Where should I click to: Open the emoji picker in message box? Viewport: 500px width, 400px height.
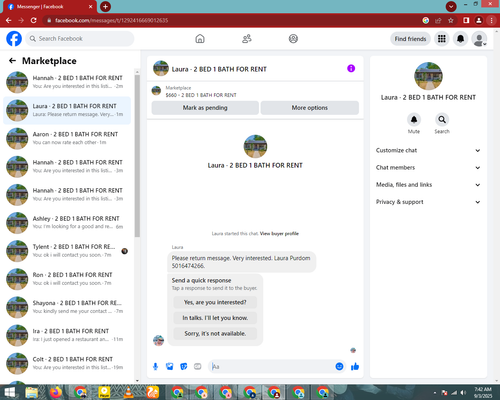click(339, 367)
